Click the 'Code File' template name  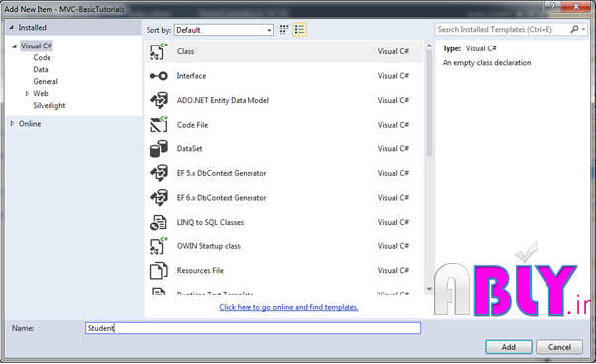192,125
